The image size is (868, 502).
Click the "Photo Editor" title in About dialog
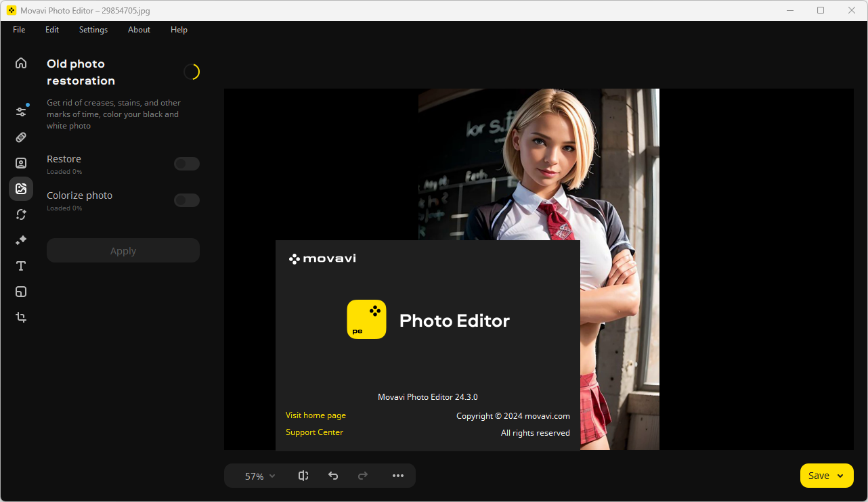454,321
